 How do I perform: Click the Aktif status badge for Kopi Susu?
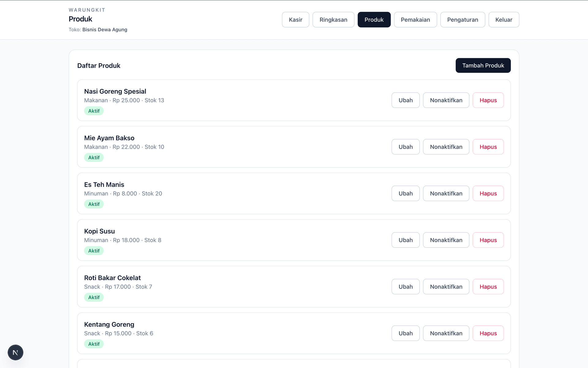[94, 251]
